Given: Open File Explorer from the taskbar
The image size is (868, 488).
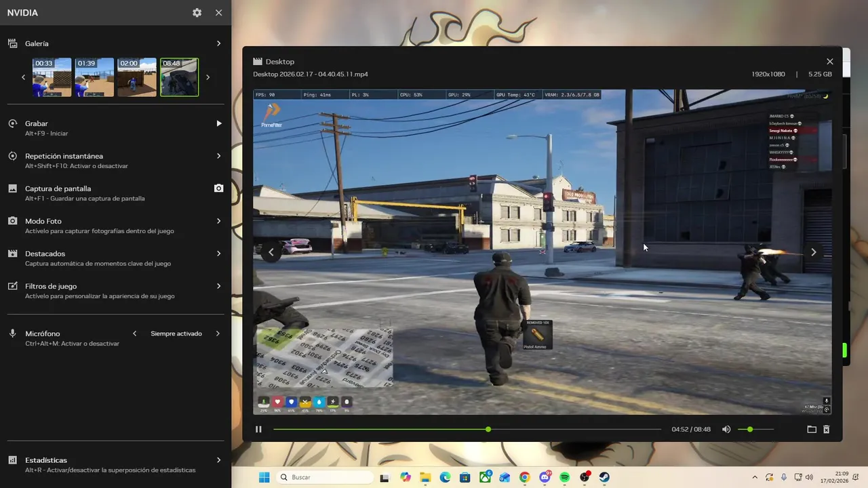Looking at the screenshot, I should click(425, 477).
